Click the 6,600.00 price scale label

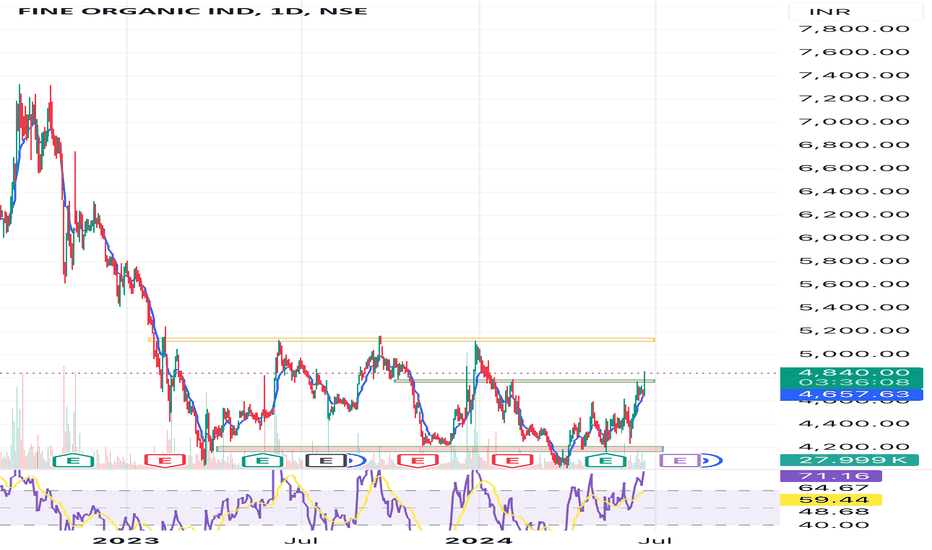pyautogui.click(x=854, y=168)
